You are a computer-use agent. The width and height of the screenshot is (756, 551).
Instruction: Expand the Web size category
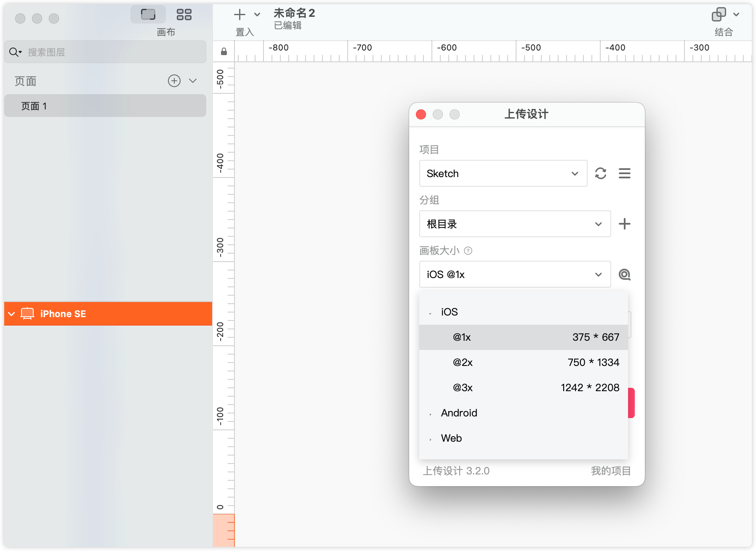pos(451,438)
